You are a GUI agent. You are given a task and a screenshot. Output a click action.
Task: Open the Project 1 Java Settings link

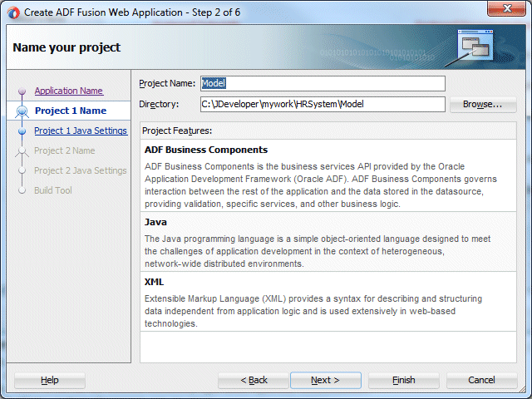[81, 131]
